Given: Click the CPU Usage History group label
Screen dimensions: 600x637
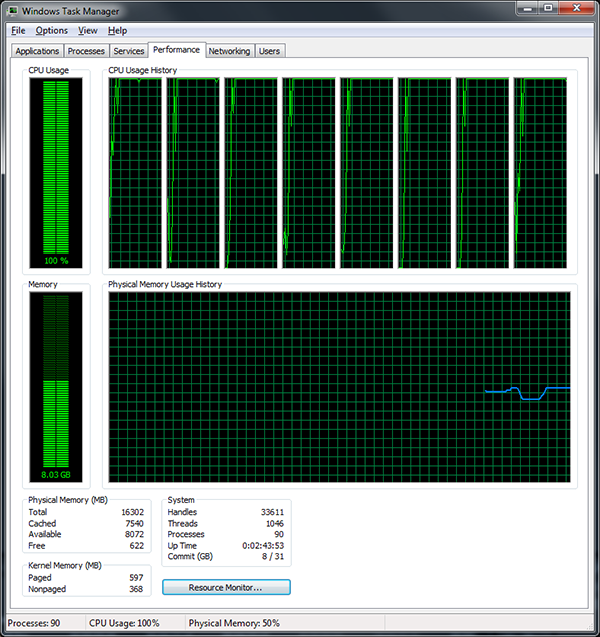Looking at the screenshot, I should pos(143,70).
